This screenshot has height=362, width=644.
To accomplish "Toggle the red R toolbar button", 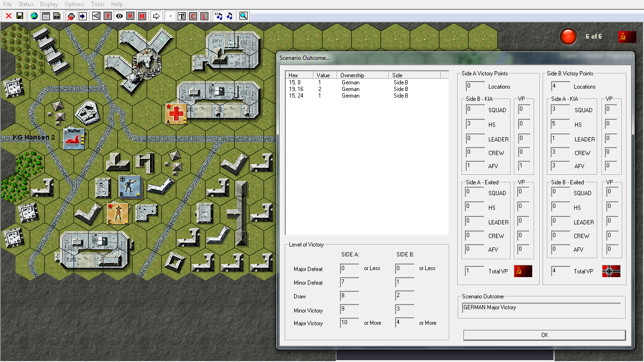I will [x=131, y=16].
